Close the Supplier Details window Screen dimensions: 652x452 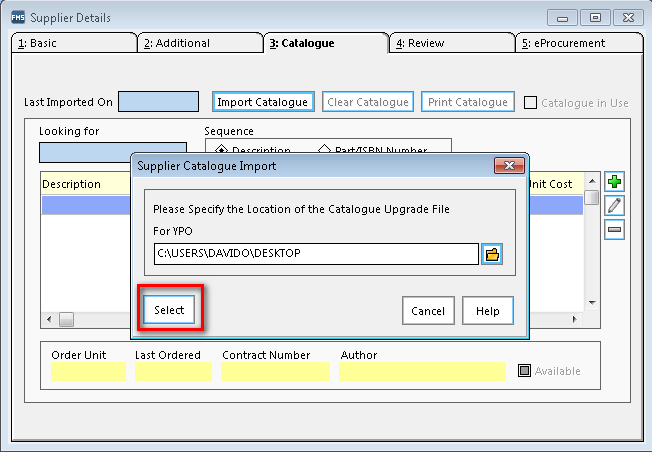tap(628, 18)
